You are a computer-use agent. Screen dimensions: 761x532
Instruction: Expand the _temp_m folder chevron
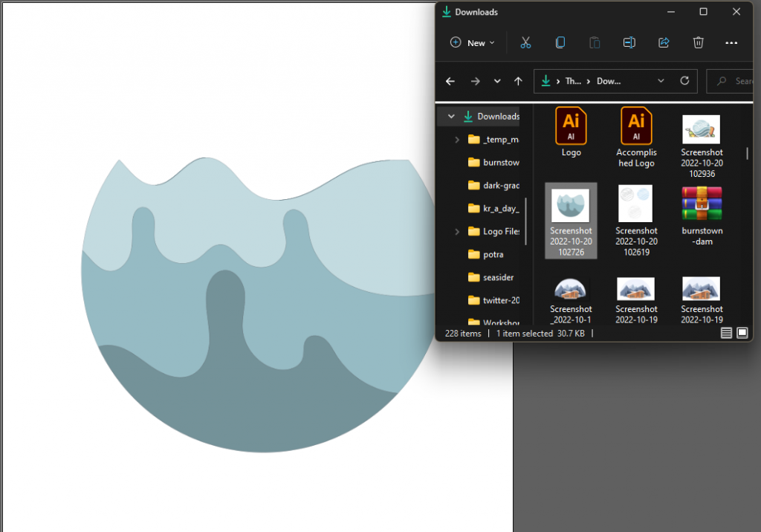coord(457,139)
